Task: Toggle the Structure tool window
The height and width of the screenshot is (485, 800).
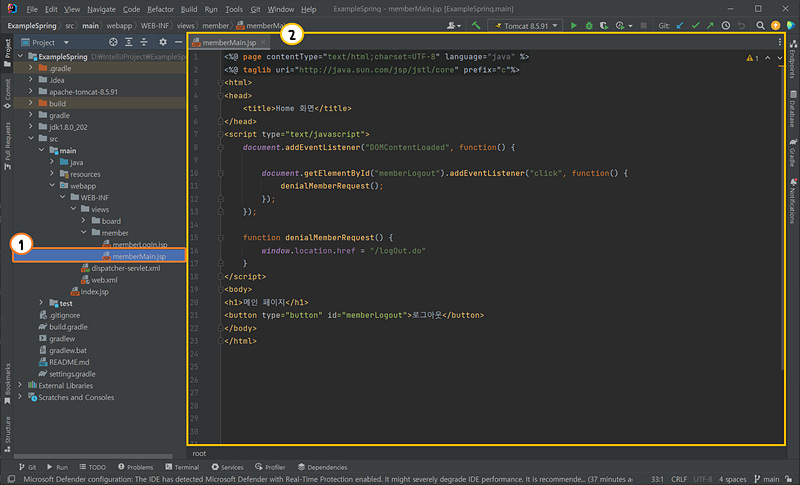Action: 7,434
